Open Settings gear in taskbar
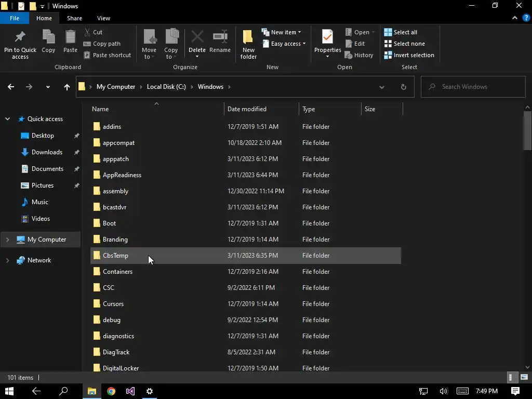Viewport: 532px width, 399px height. coord(150,391)
